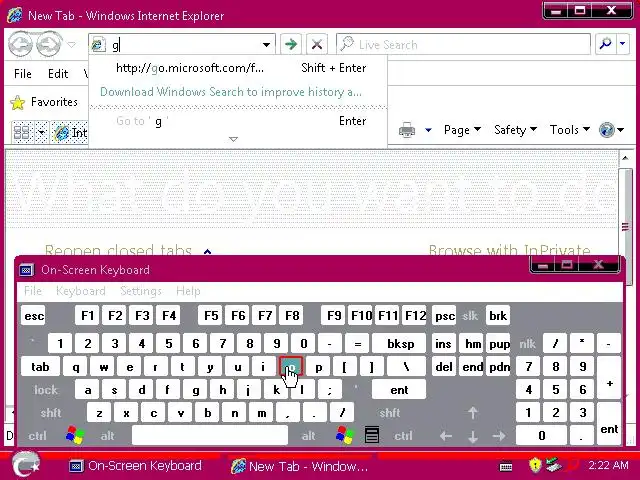The height and width of the screenshot is (480, 640).
Task: Switch to New Tab Internet Explorer taskbar button
Action: 300,466
